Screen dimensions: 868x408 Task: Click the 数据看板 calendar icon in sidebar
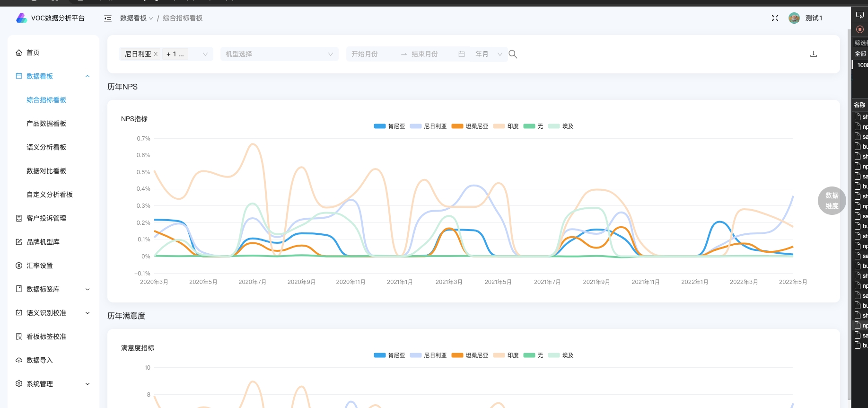19,76
